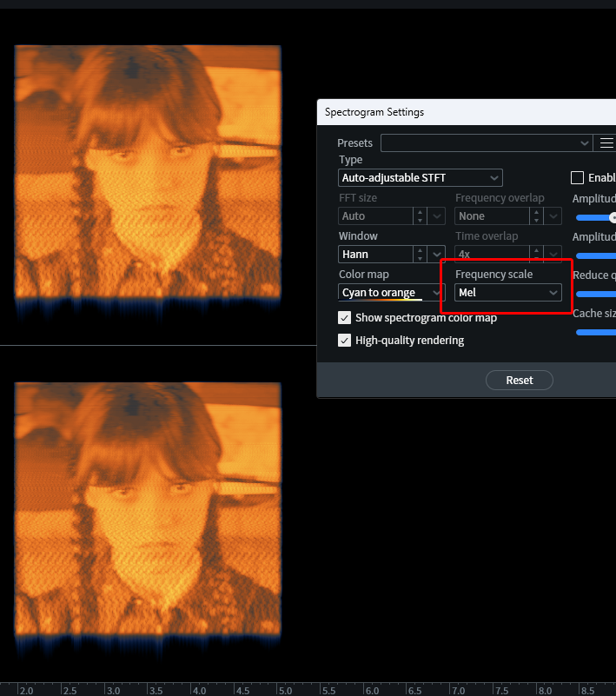Expand the Presets combo box

(486, 143)
